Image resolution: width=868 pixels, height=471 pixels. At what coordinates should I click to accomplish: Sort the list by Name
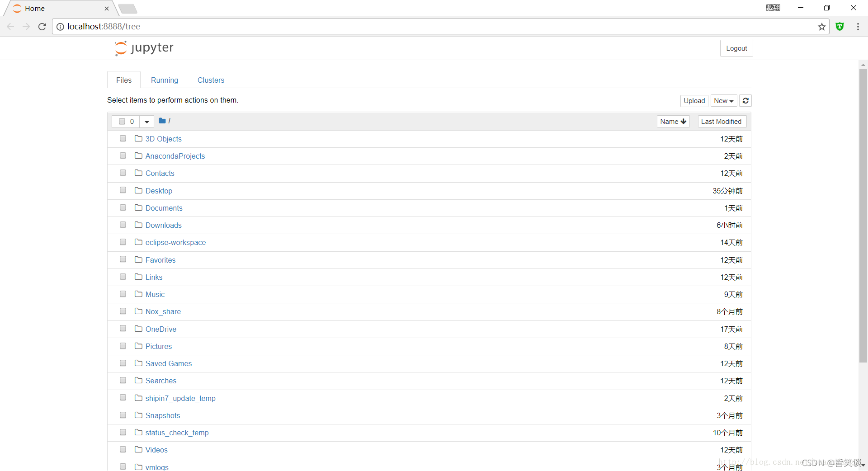click(x=673, y=122)
